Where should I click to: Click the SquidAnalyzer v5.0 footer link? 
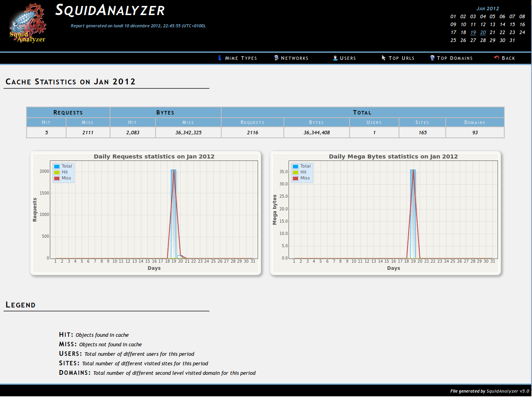(x=508, y=391)
